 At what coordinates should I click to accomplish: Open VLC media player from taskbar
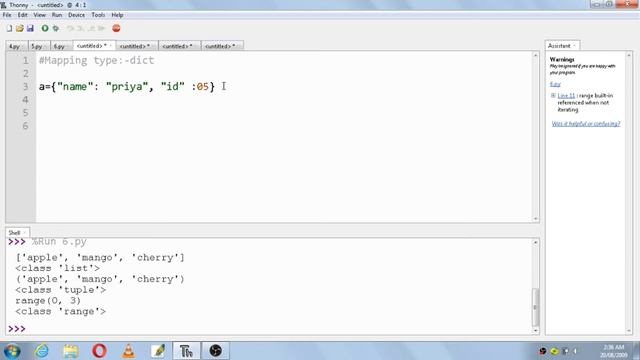click(x=129, y=351)
